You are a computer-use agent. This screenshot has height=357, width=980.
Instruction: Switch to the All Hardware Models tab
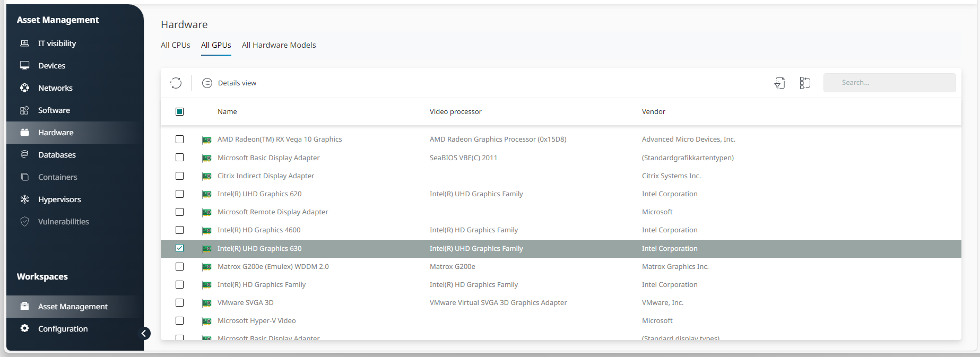point(279,45)
